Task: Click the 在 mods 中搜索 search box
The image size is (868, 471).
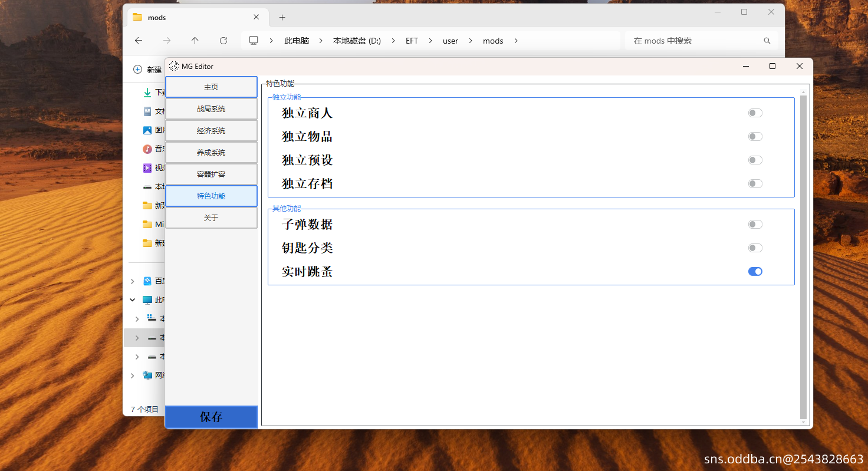Action: pyautogui.click(x=702, y=41)
